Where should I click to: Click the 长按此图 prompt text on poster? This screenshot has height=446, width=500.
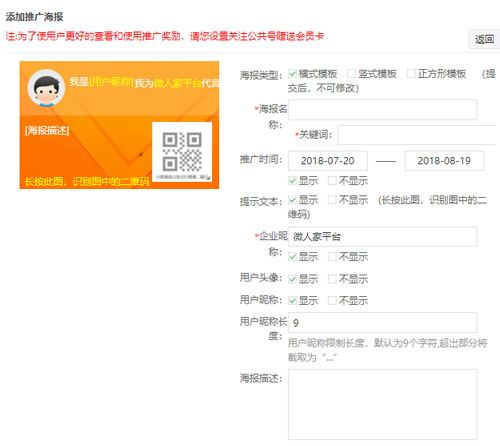[87, 181]
